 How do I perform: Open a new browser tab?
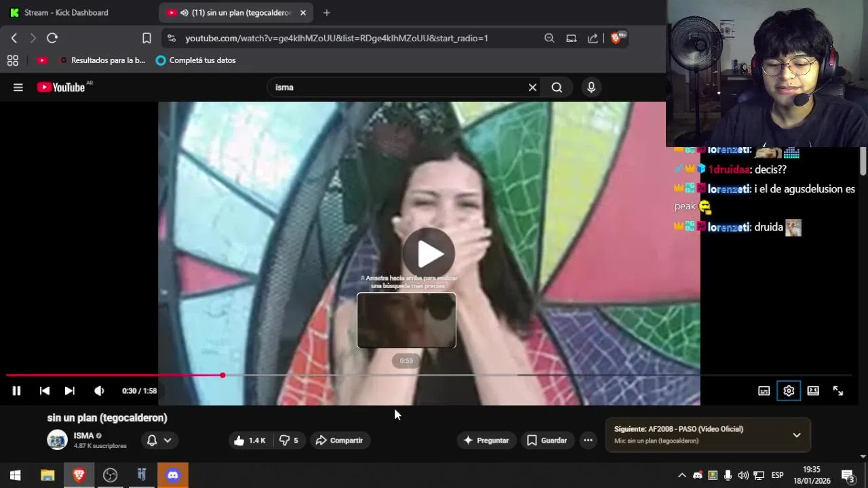(x=327, y=13)
